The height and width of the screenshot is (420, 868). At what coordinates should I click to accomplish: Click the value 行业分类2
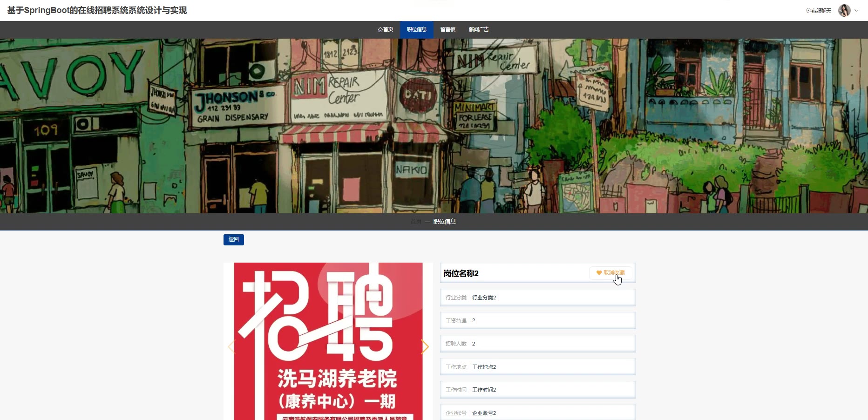(484, 298)
